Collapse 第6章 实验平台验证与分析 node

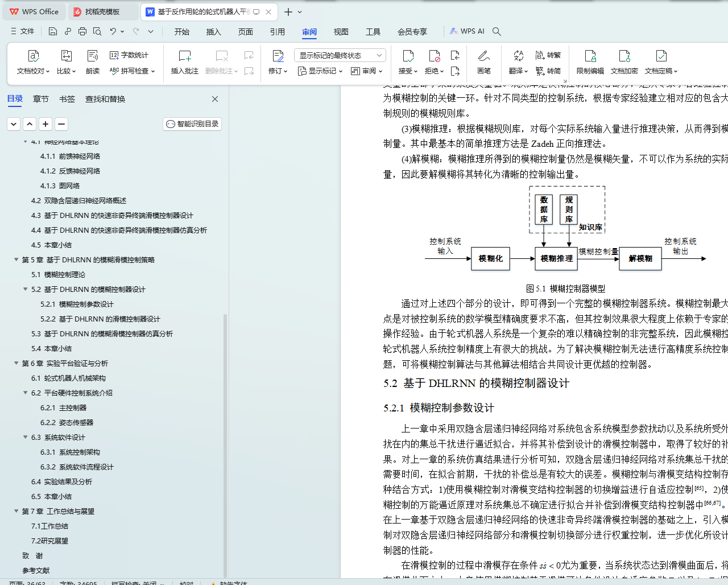pyautogui.click(x=16, y=363)
